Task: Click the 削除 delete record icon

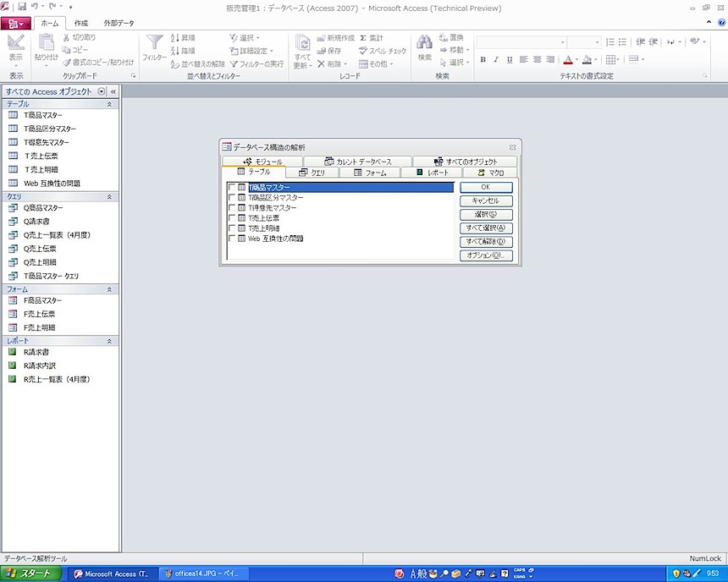Action: [x=321, y=63]
